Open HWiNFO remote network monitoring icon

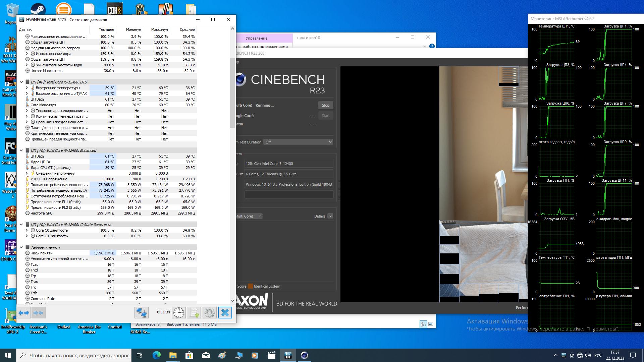pos(141,313)
